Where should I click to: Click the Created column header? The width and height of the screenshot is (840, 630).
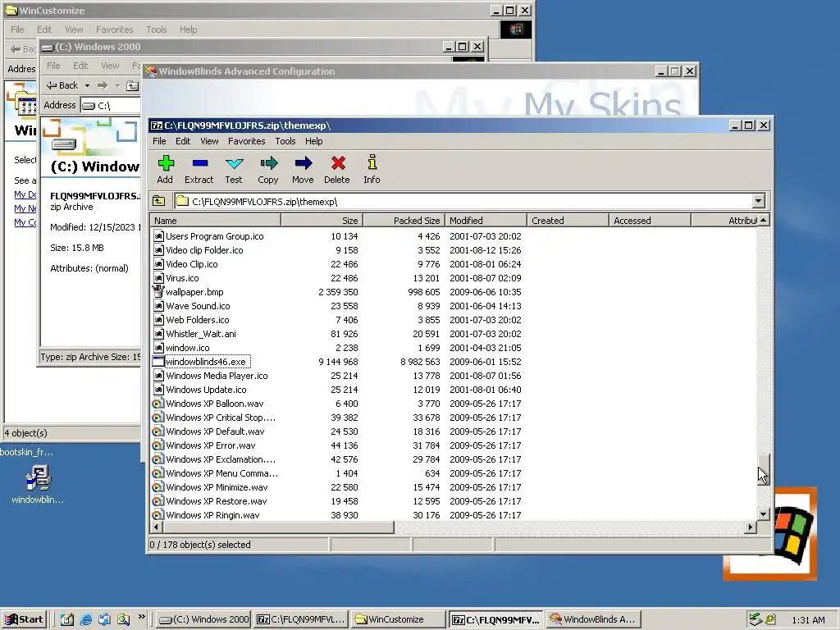tap(568, 220)
